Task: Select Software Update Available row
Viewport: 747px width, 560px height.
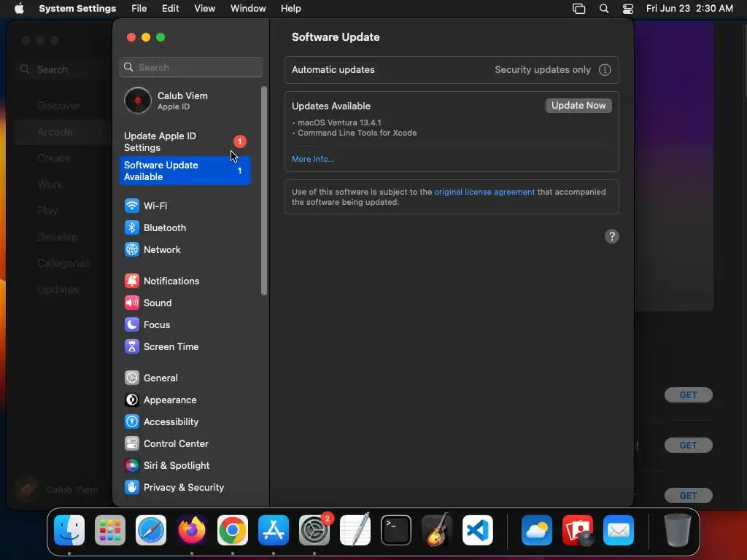Action: coord(186,171)
